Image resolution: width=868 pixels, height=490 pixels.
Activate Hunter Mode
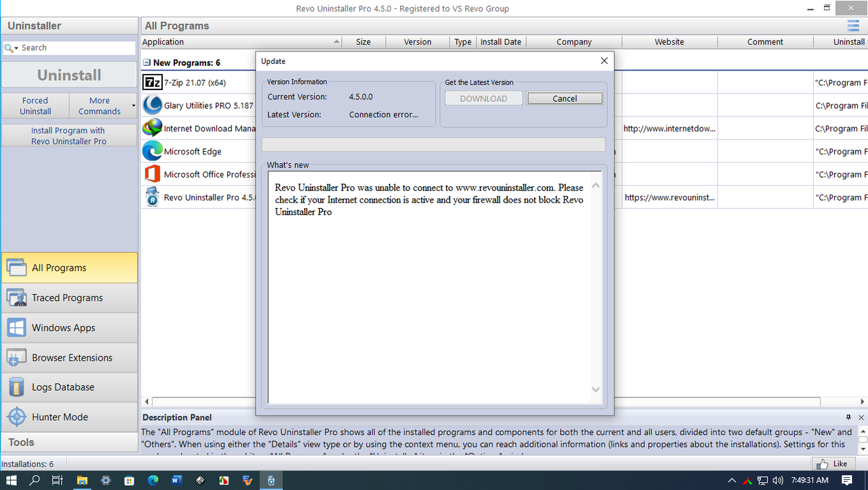(x=69, y=417)
